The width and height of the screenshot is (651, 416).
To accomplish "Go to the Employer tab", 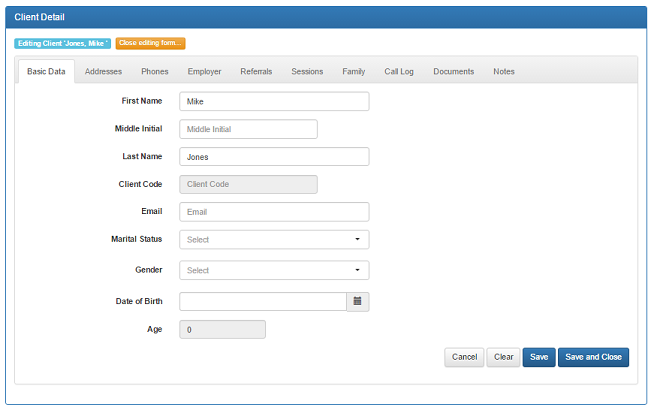I will coord(204,72).
